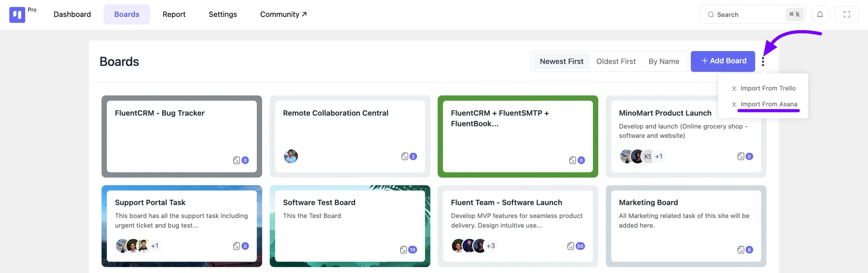Open the Settings tab

tap(223, 14)
